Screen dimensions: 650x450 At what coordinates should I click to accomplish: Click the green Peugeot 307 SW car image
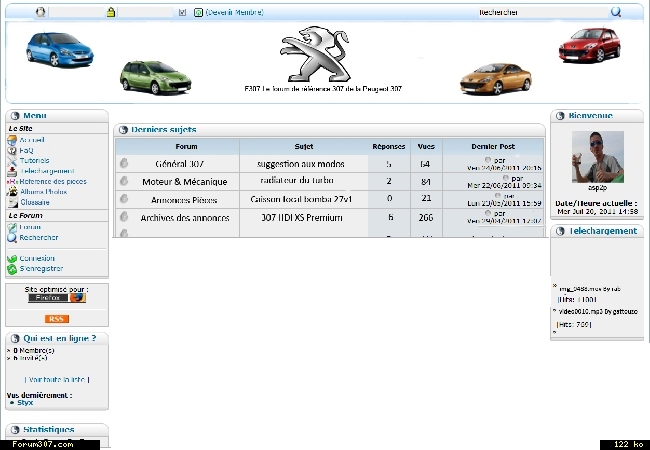click(155, 77)
